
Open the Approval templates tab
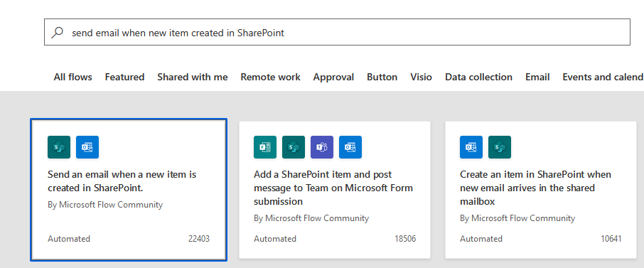point(333,77)
